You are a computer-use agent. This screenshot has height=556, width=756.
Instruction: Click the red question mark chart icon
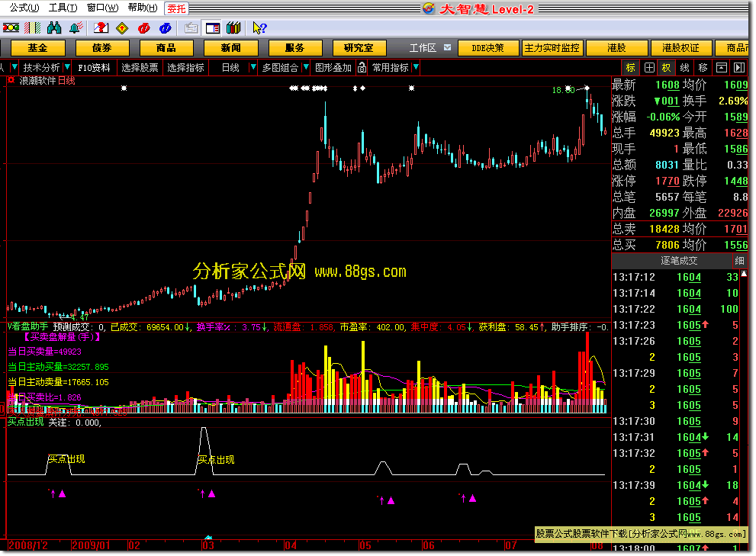coord(101,28)
